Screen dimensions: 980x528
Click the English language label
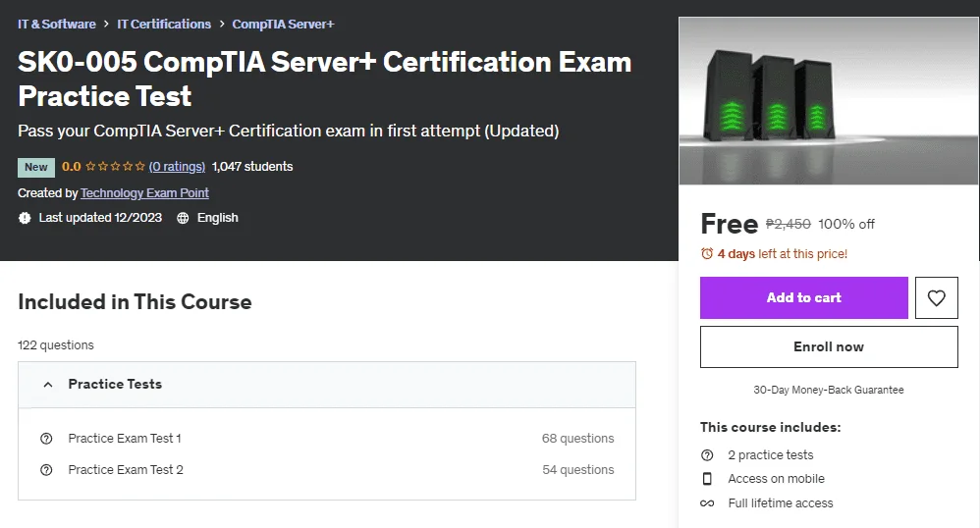tap(217, 218)
